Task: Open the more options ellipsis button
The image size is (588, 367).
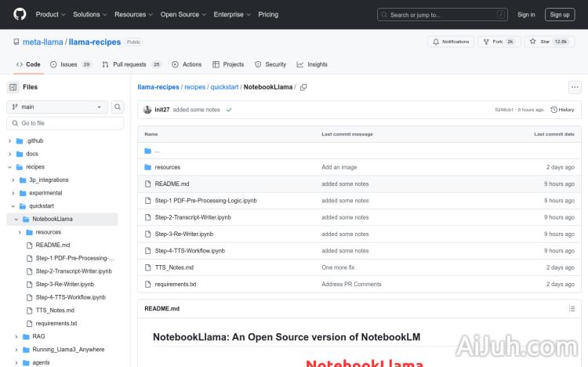Action: [x=575, y=87]
